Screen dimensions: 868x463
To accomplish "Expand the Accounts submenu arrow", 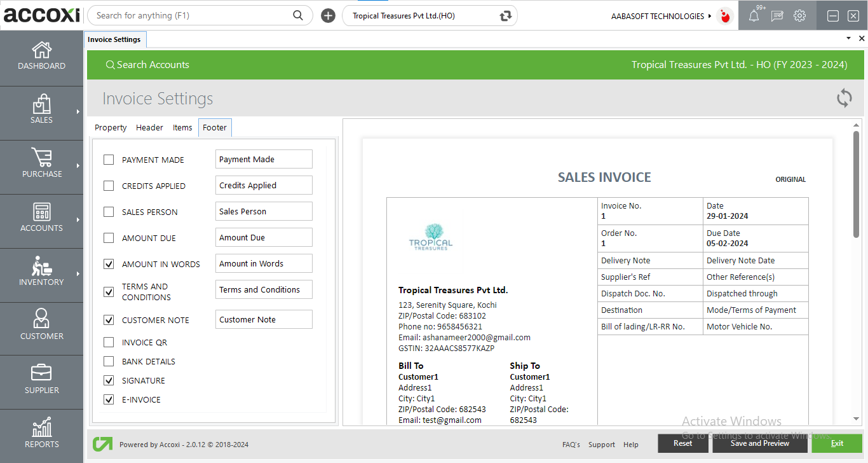I will (x=78, y=219).
